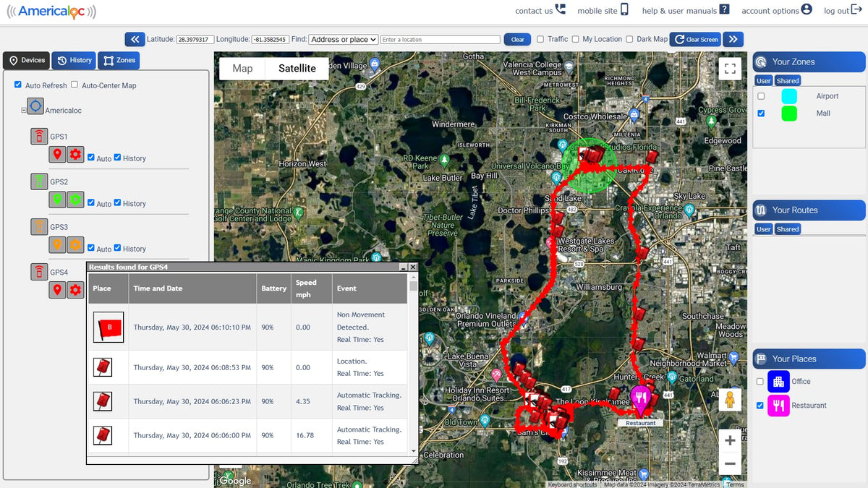The height and width of the screenshot is (488, 868).
Task: Open the account options menu
Action: point(776,11)
